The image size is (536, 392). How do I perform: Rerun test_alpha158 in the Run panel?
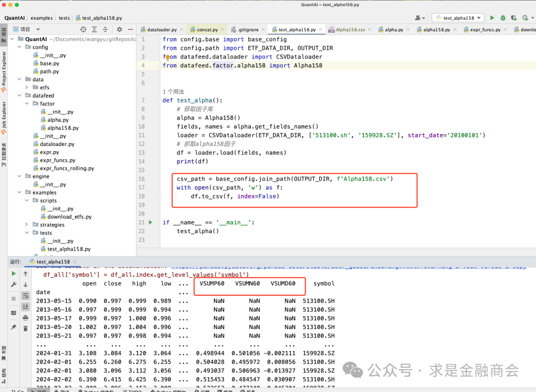click(14, 273)
